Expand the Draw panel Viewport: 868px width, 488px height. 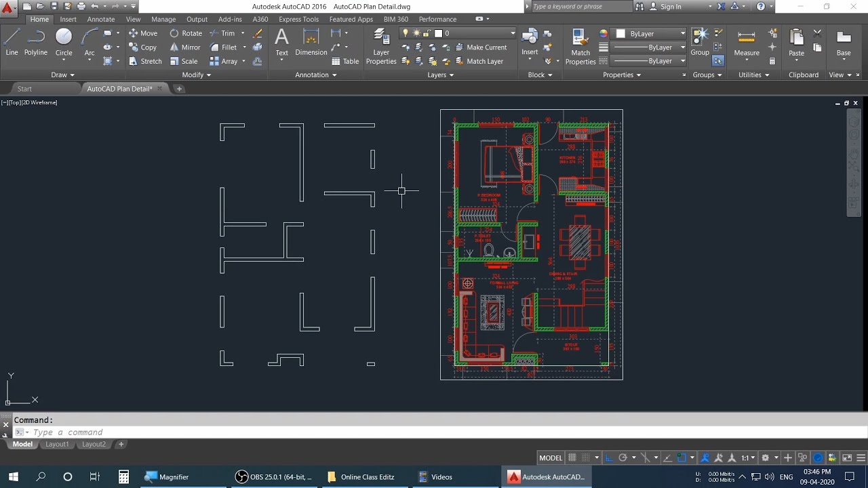(x=63, y=75)
